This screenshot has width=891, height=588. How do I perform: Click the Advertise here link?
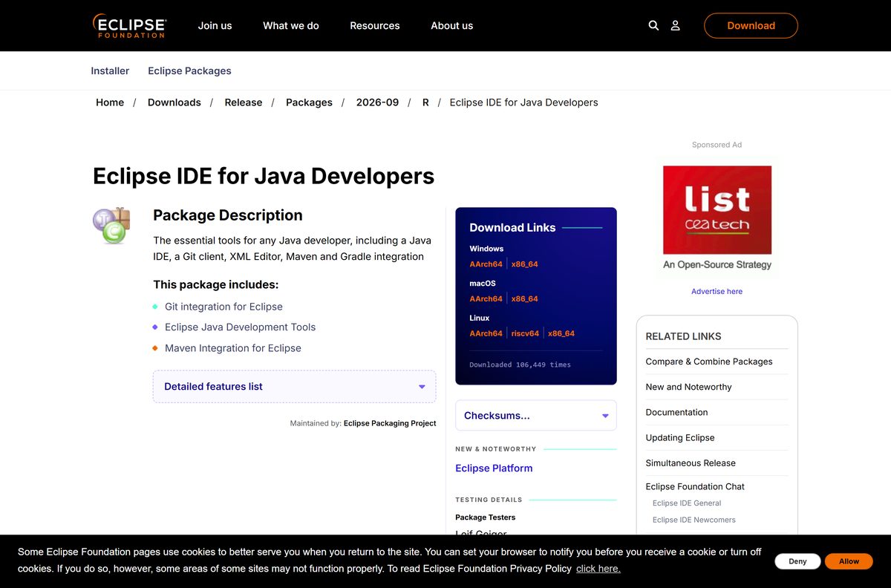click(x=717, y=292)
